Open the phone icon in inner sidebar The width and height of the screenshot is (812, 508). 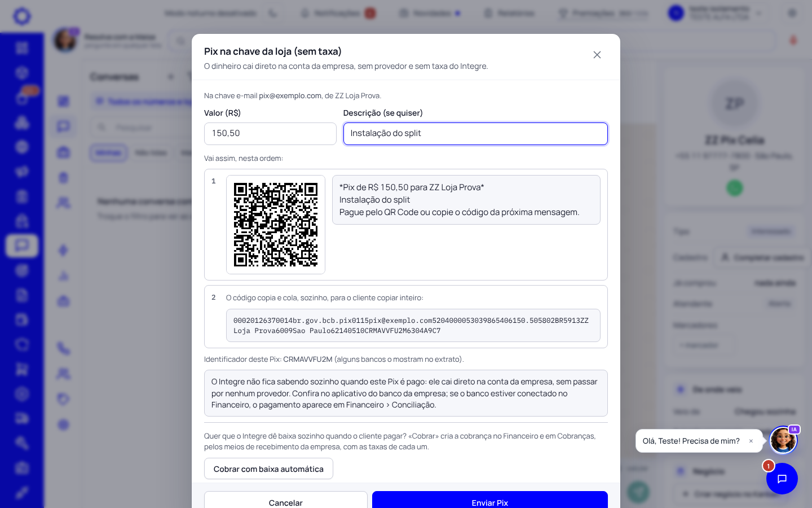point(64,348)
